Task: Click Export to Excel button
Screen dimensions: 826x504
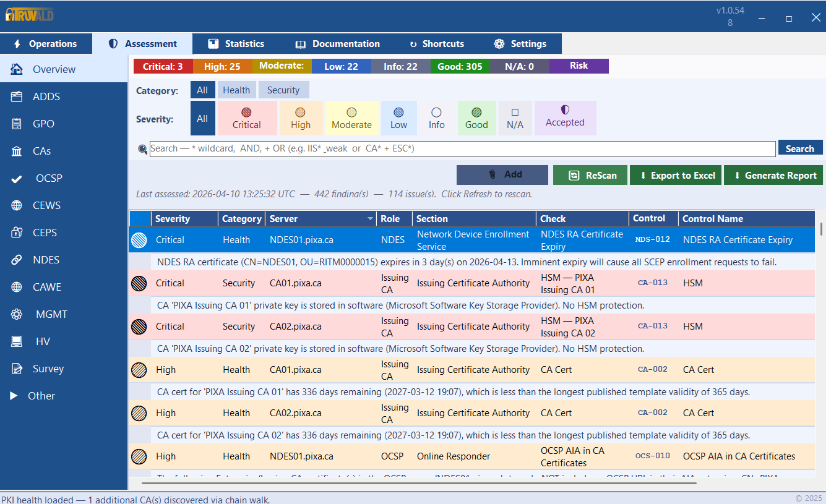Action: point(676,175)
